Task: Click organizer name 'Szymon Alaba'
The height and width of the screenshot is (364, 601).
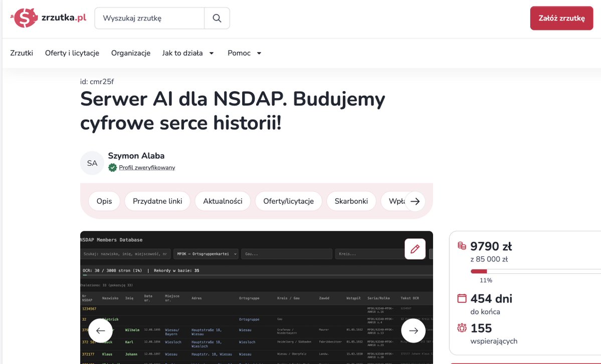Action: (136, 156)
